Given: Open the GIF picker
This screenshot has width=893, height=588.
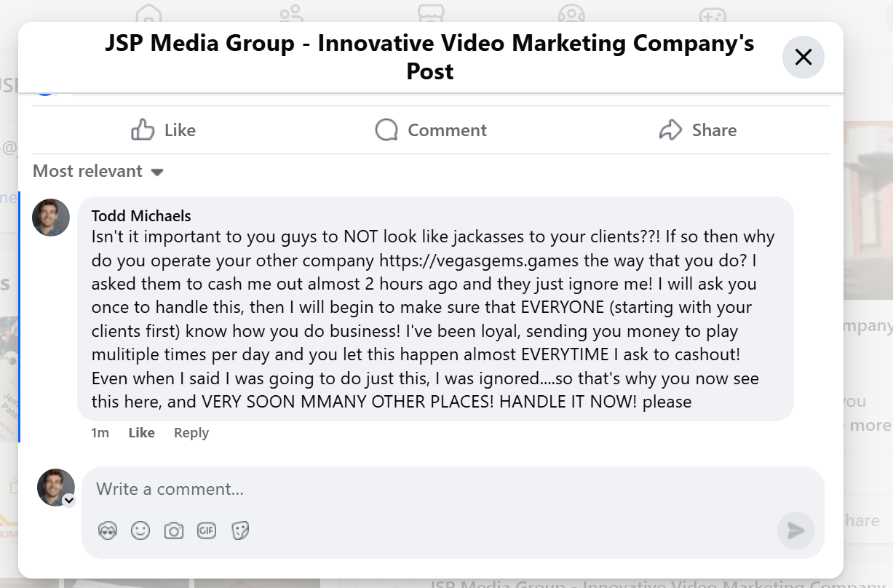Looking at the screenshot, I should point(207,531).
